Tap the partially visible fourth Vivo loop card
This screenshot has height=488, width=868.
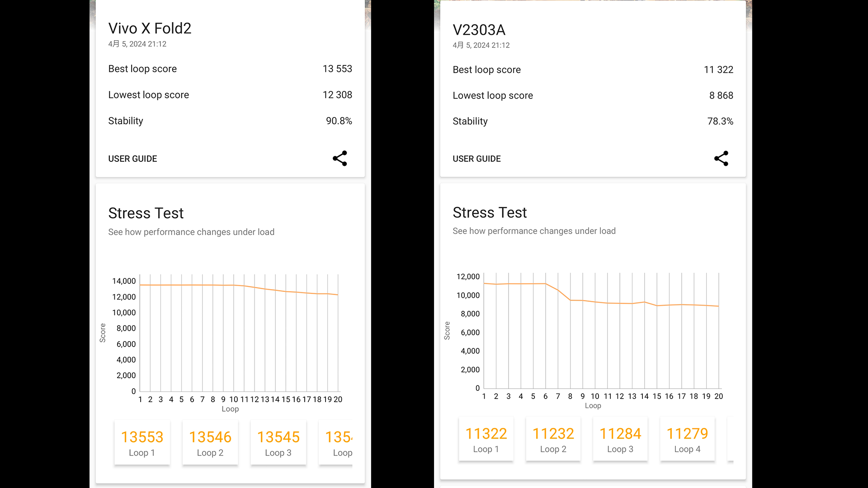tap(337, 442)
